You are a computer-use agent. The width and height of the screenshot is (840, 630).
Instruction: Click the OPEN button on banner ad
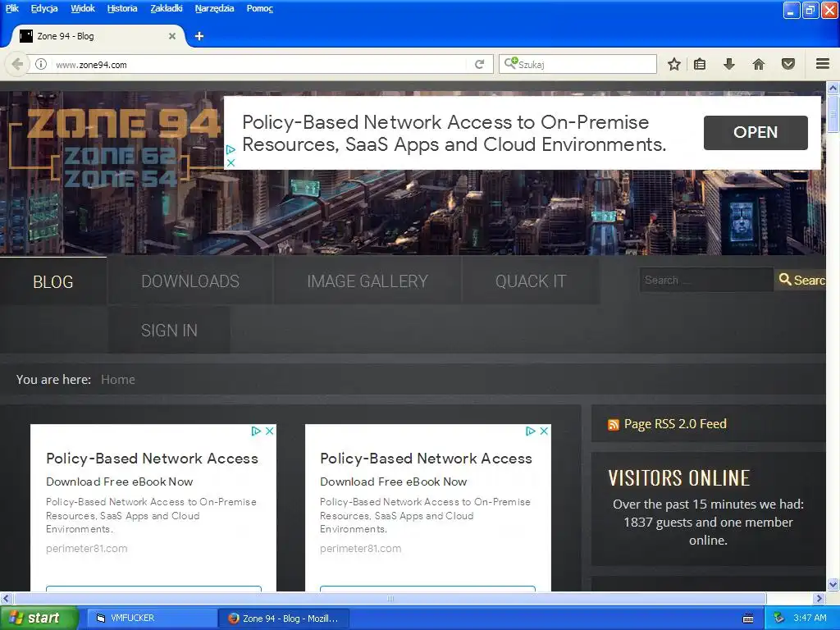point(756,132)
